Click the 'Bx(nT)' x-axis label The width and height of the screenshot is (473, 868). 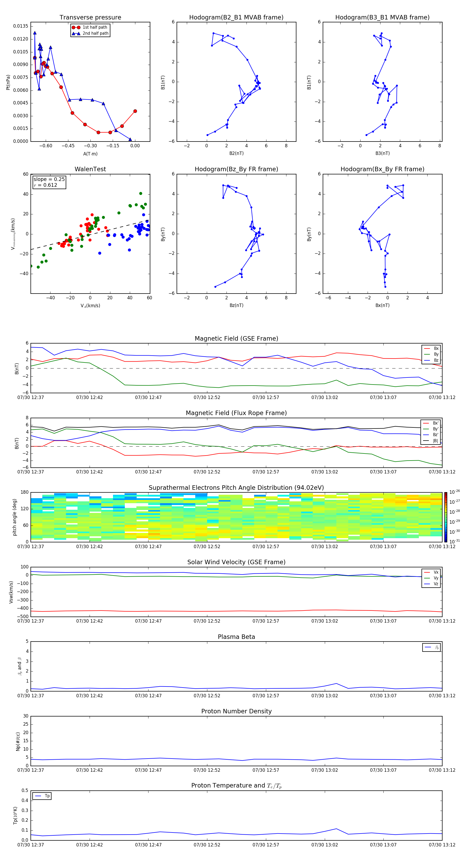382,305
